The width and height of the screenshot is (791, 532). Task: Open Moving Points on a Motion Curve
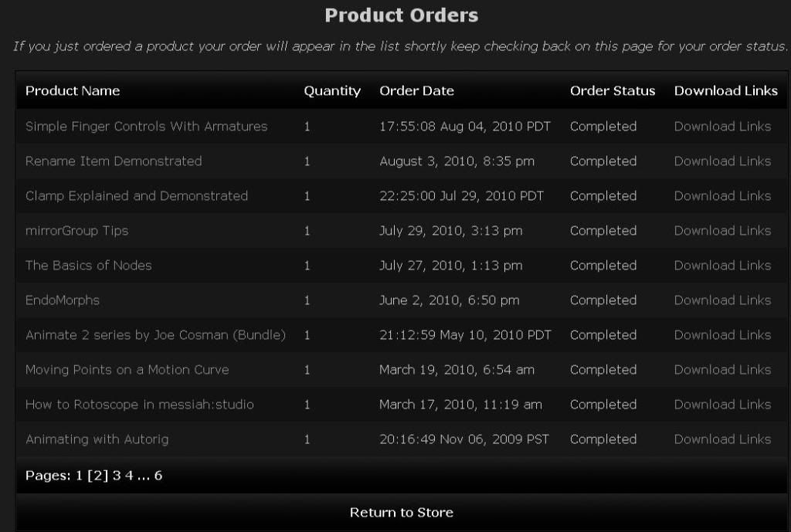[x=127, y=370]
